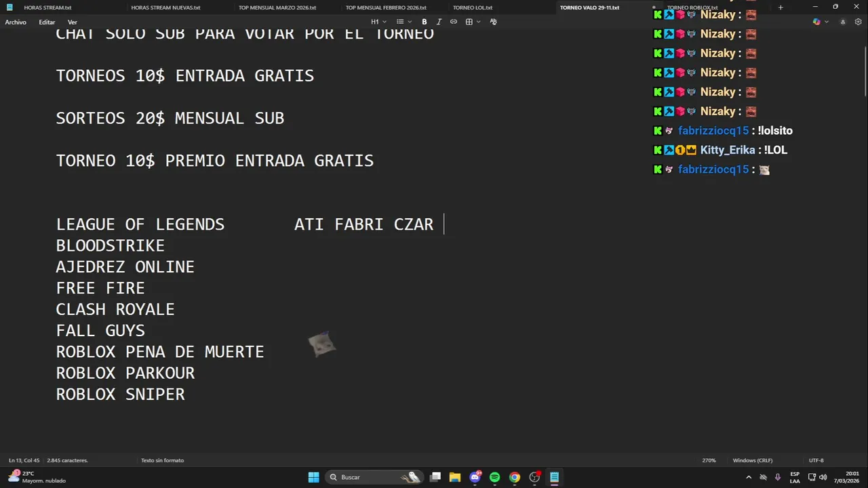Switch to TOP MENSUAL MARZO 2026.txt tab
This screenshot has width=868, height=488.
pos(277,7)
